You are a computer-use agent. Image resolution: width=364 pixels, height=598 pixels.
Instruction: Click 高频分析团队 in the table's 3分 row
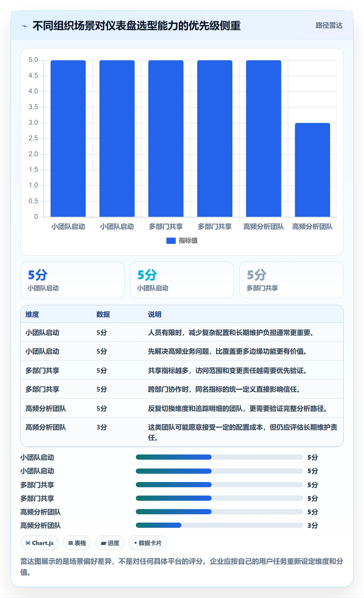tap(46, 427)
